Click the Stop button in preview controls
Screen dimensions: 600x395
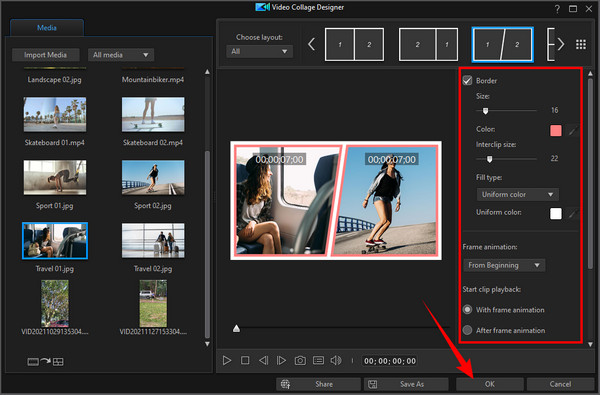click(x=245, y=361)
